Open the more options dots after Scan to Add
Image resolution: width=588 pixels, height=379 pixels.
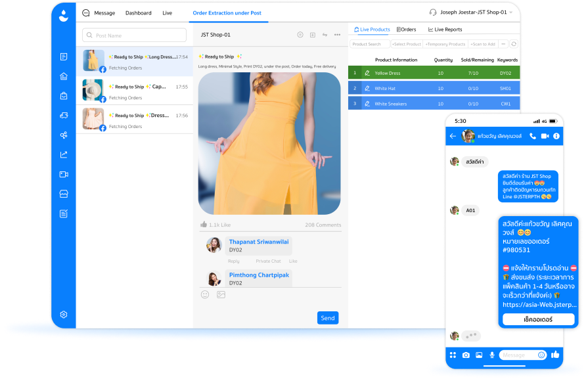(x=503, y=44)
